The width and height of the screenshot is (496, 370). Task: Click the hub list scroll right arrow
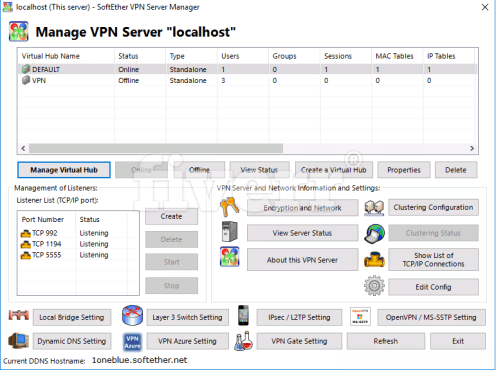pos(472,148)
